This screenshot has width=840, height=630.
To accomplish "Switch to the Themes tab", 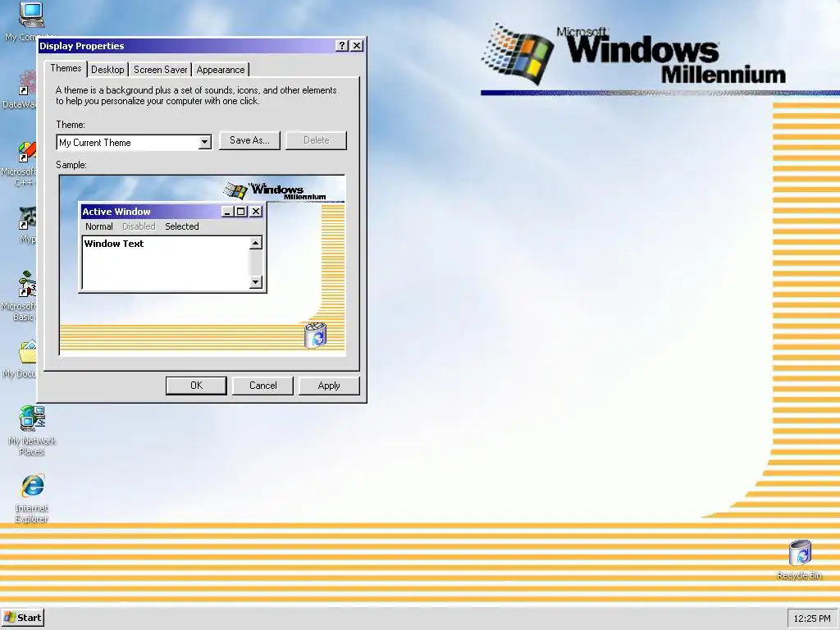I will coord(66,68).
